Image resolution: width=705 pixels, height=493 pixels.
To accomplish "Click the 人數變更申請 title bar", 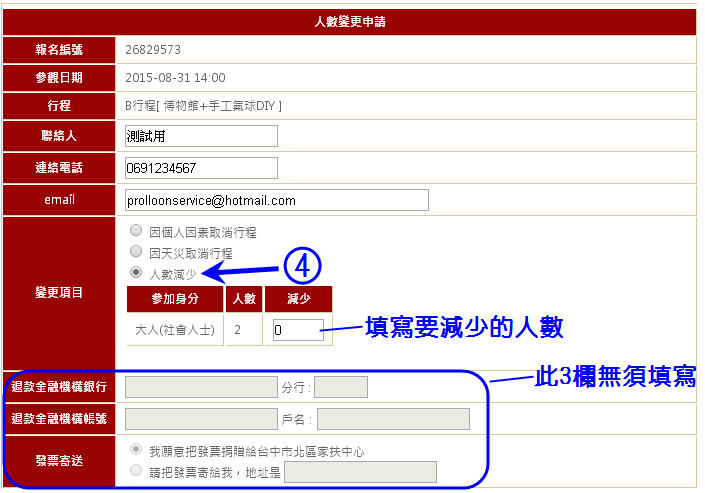I will pos(350,20).
